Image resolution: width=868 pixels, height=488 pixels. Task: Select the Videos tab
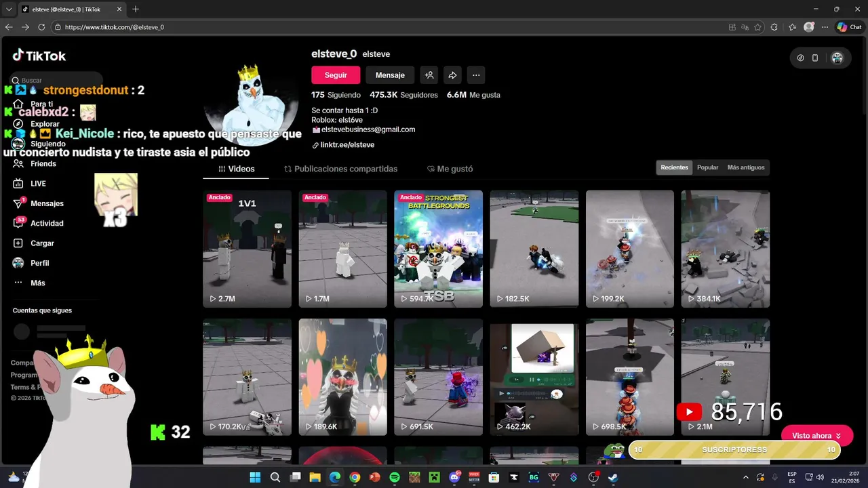coord(236,169)
